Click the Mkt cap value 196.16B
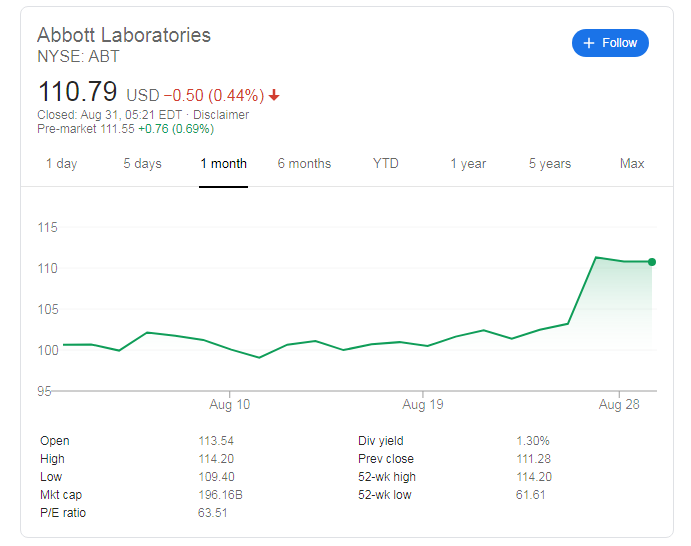The height and width of the screenshot is (546, 691). pos(220,495)
